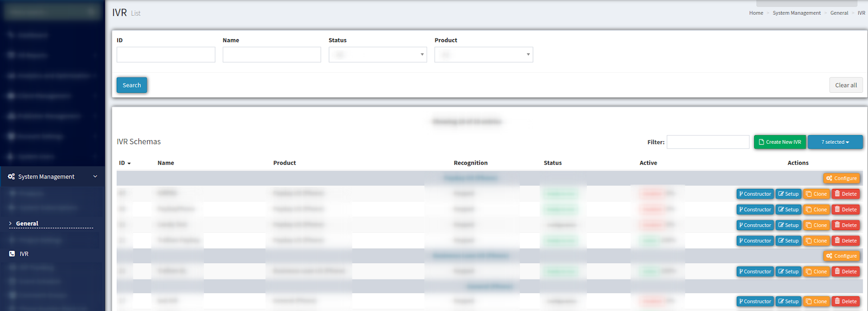868x311 pixels.
Task: Delete the fourth IVR schema row
Action: pyautogui.click(x=846, y=241)
